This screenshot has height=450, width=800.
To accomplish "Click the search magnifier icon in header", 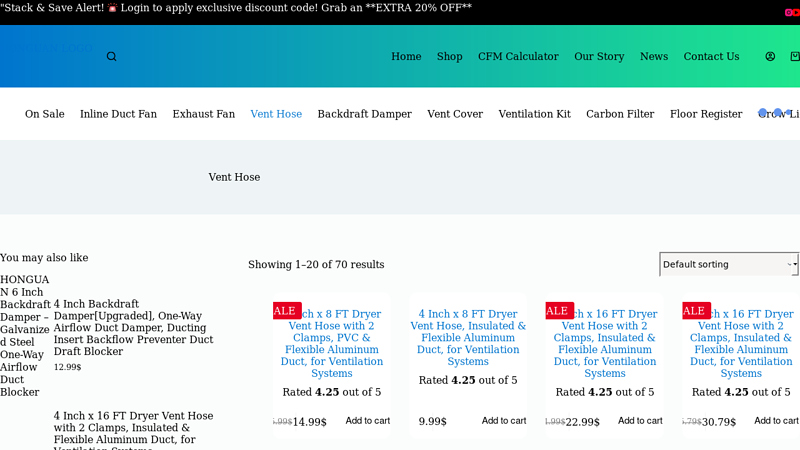I will (x=111, y=57).
